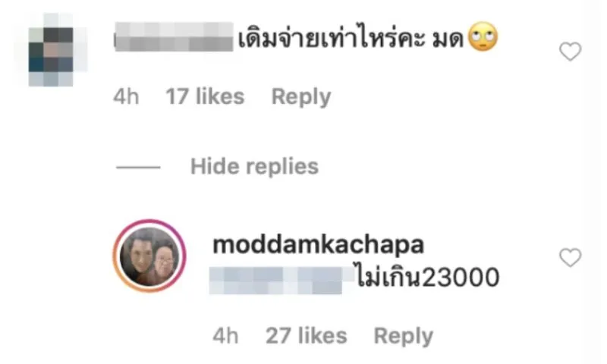Reply to the first comment
Viewport: 607px width, 364px height.
tap(301, 96)
